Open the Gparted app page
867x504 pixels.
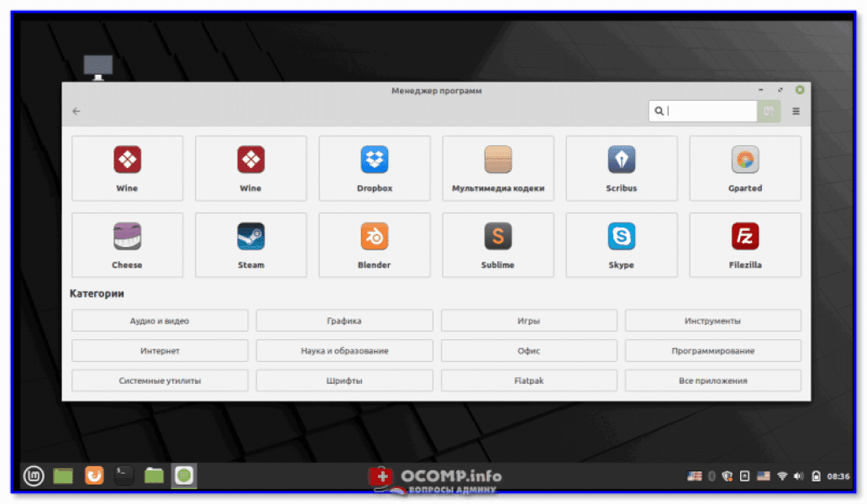[745, 168]
